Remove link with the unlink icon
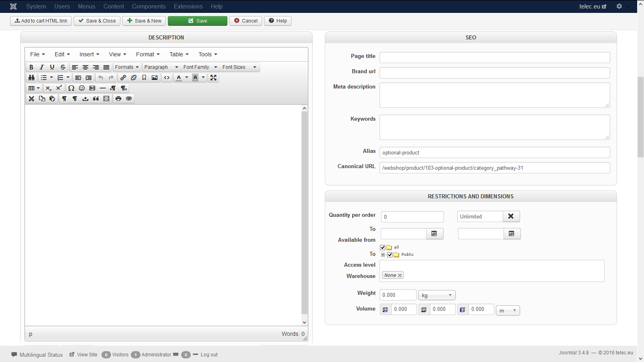The height and width of the screenshot is (362, 644). (134, 78)
